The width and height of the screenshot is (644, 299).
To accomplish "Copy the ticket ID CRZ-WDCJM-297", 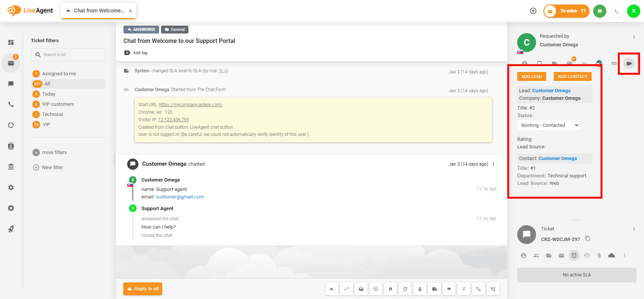I will click(x=588, y=239).
